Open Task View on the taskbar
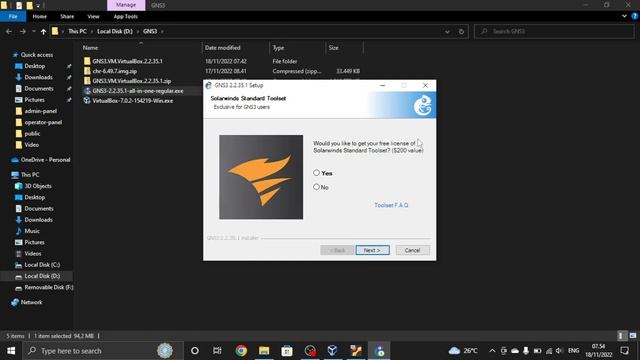This screenshot has height=360, width=640. click(x=217, y=351)
